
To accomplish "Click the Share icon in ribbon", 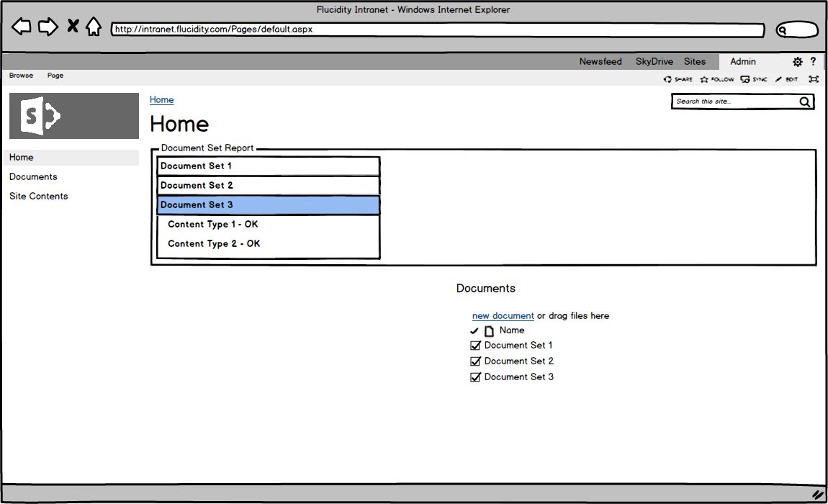I will click(678, 79).
